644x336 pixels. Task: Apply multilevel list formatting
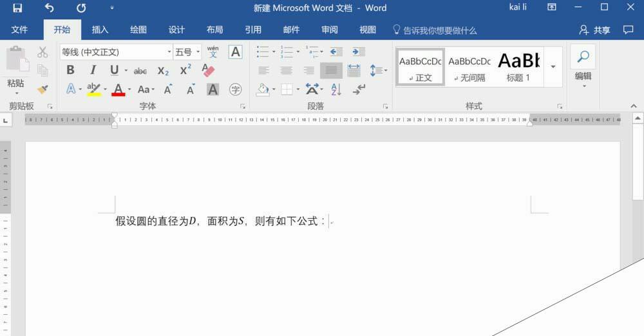312,51
